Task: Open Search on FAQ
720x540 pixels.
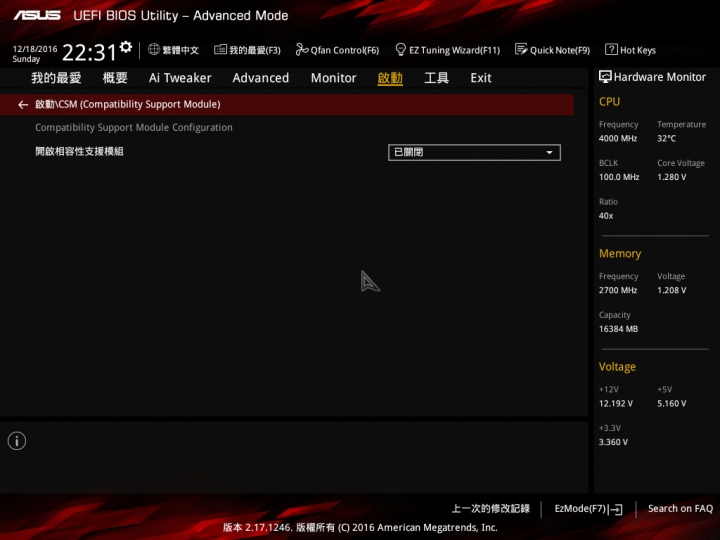Action: pyautogui.click(x=680, y=509)
